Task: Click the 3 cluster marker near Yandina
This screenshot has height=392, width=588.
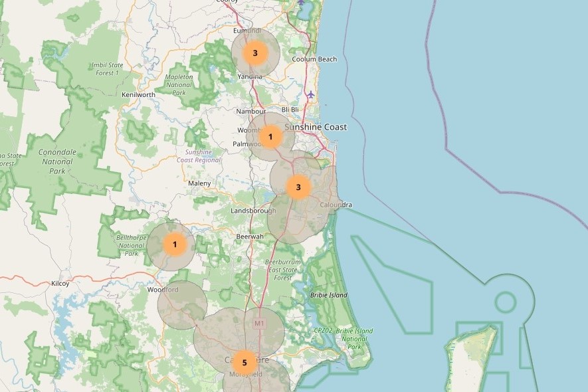Action: pos(255,52)
